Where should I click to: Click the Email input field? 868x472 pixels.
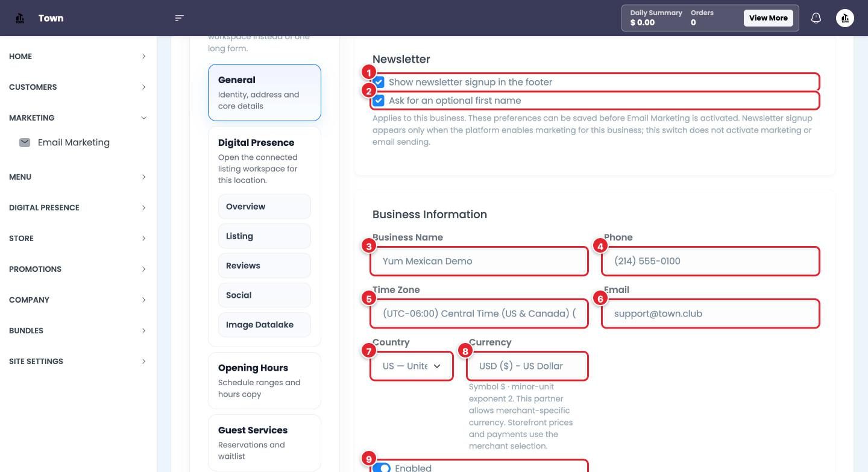coord(711,313)
